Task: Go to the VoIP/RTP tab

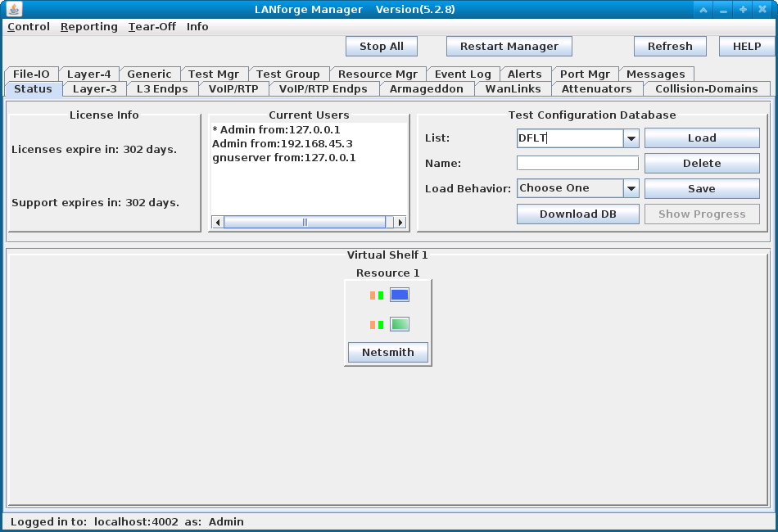Action: pyautogui.click(x=233, y=88)
